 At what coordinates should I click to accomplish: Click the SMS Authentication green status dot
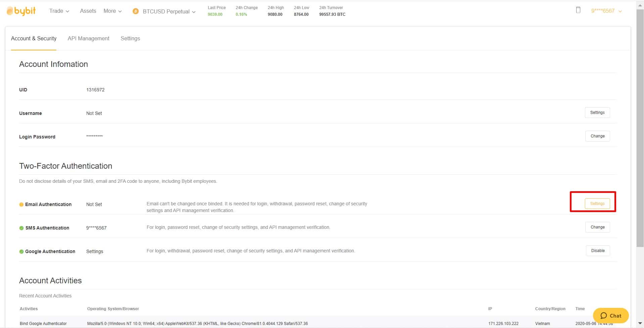[x=21, y=228]
